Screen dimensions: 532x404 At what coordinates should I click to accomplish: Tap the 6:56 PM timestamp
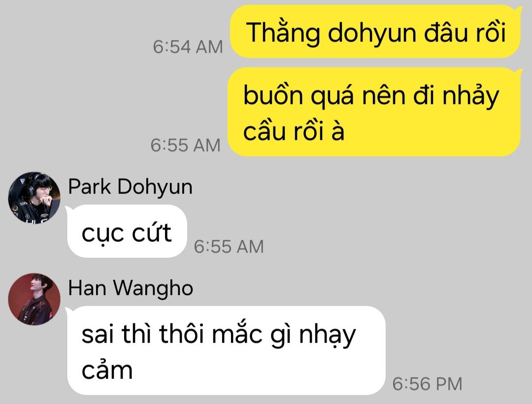pos(427,384)
